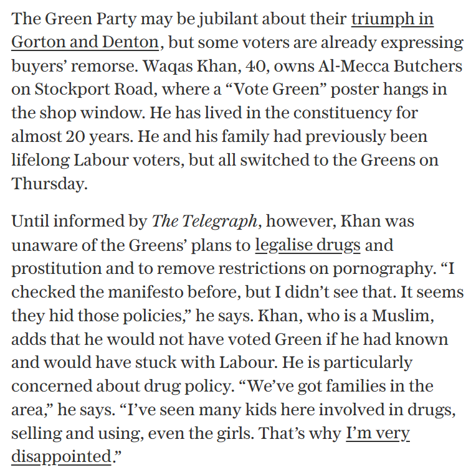Click the words 'Al-Mecca Butchers'
The height and width of the screenshot is (475, 476).
pos(390,66)
